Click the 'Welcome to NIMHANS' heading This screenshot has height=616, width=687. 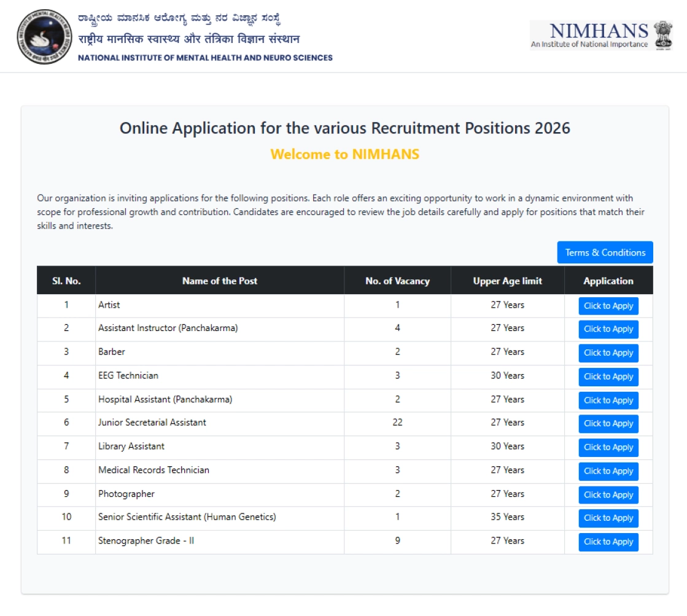344,154
